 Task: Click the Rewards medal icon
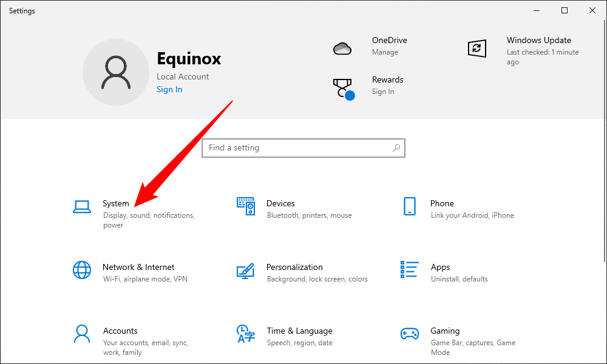coord(344,89)
